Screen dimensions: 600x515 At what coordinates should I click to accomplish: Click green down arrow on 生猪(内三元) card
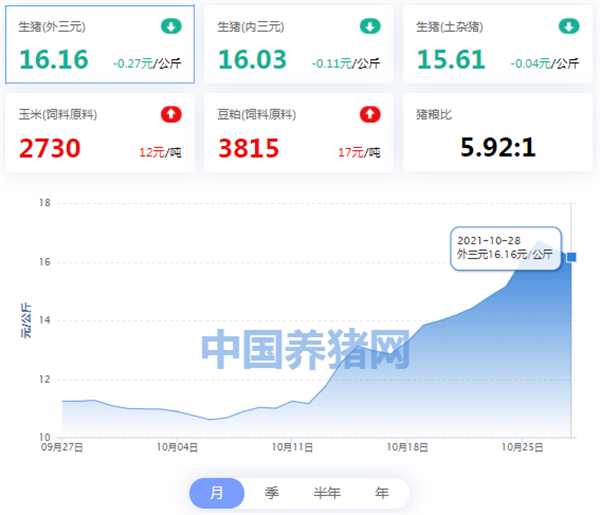pyautogui.click(x=370, y=25)
